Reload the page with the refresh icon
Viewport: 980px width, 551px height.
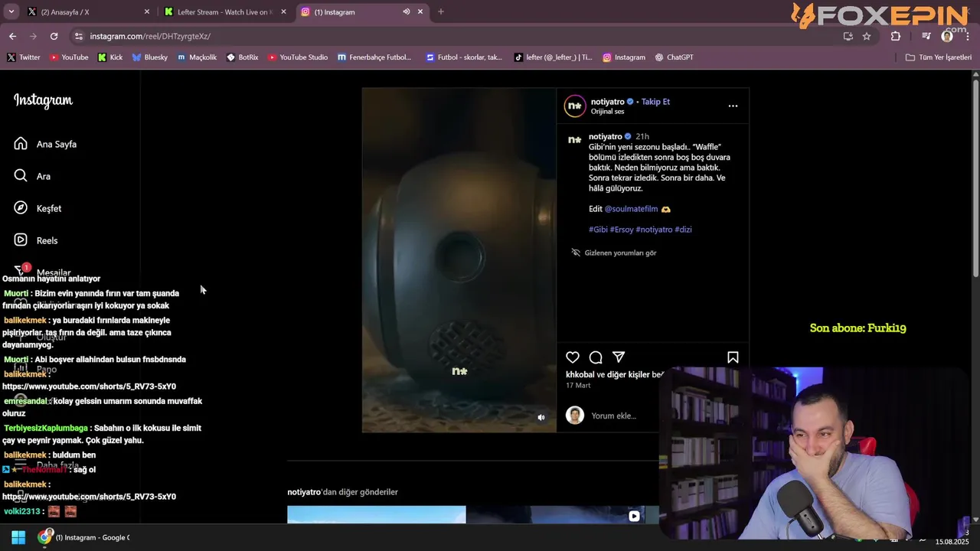tap(54, 36)
